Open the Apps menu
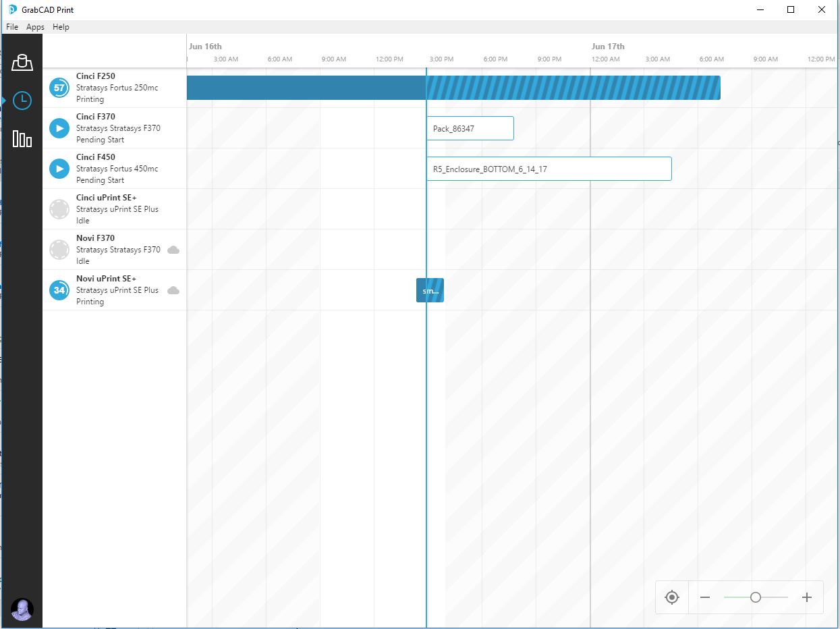The height and width of the screenshot is (629, 840). pos(35,27)
